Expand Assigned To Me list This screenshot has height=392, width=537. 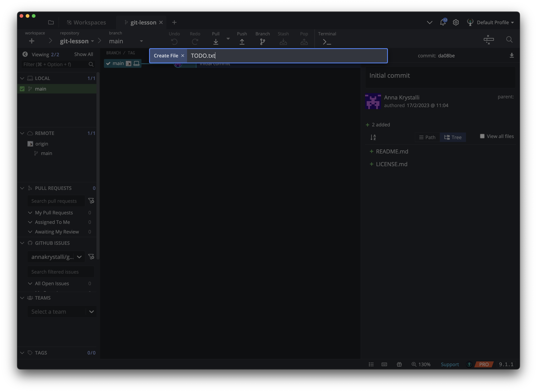pyautogui.click(x=30, y=222)
